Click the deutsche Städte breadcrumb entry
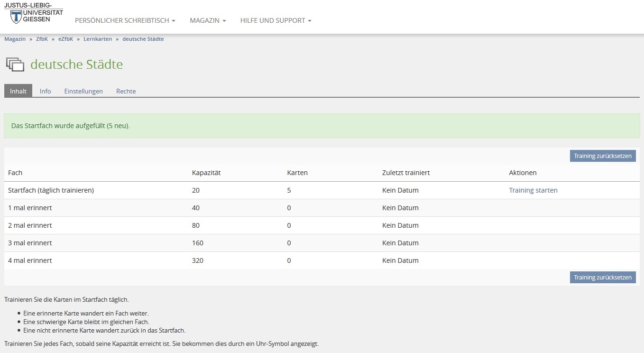Screen dimensions: 644x353 [143, 39]
